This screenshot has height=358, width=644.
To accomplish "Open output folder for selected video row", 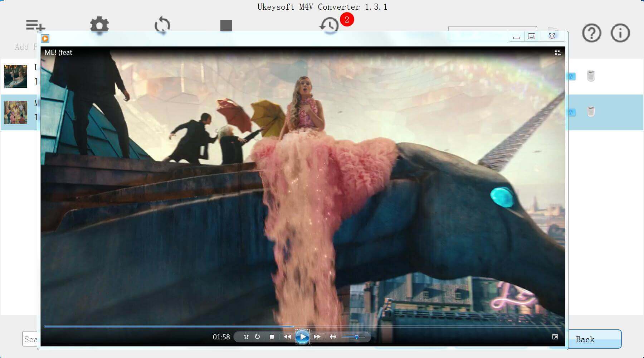I will (x=571, y=112).
